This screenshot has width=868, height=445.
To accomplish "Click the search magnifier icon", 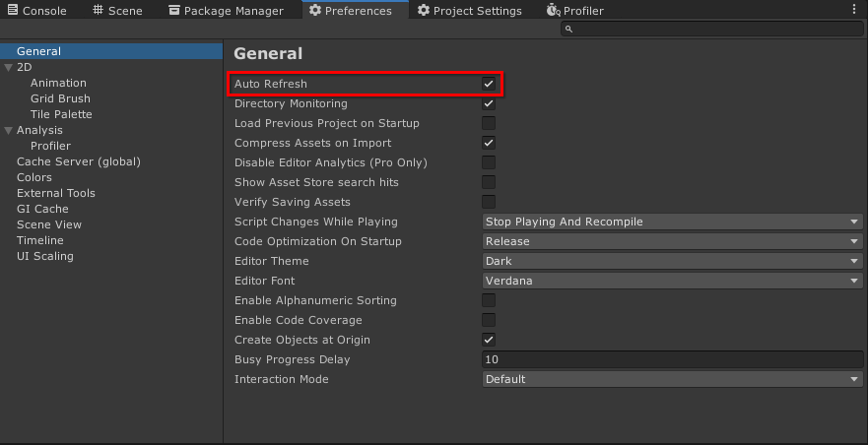I will point(568,29).
